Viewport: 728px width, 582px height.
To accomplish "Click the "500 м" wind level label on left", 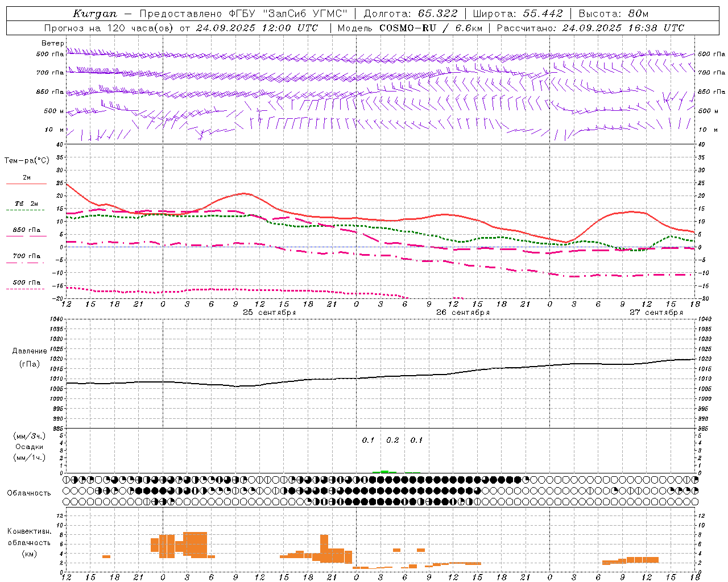I will [55, 111].
